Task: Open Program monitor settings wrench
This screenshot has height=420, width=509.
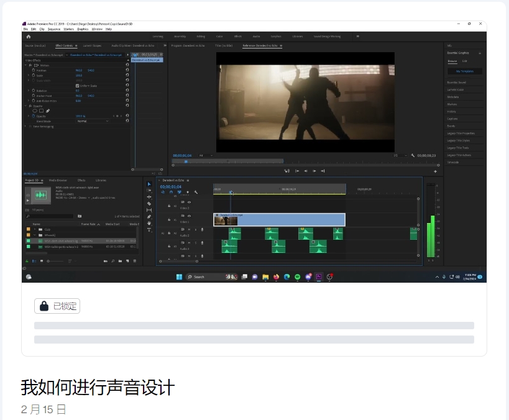Action: pyautogui.click(x=413, y=155)
